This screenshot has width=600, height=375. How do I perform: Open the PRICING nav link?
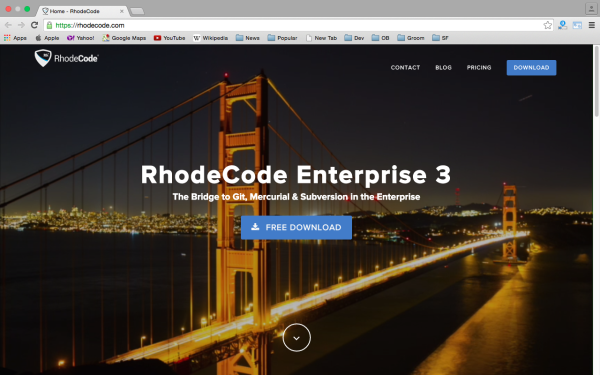[479, 67]
